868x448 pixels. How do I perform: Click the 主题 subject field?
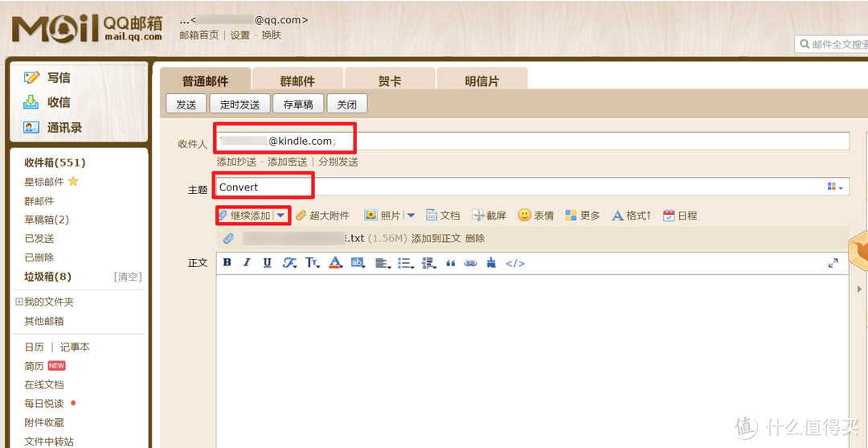pyautogui.click(x=533, y=187)
